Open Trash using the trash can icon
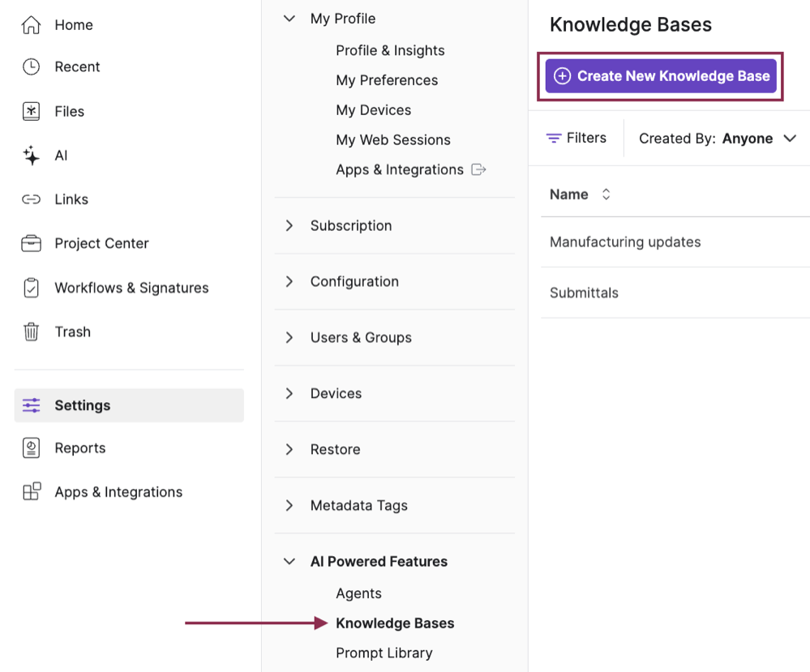Image resolution: width=810 pixels, height=672 pixels. coord(29,332)
